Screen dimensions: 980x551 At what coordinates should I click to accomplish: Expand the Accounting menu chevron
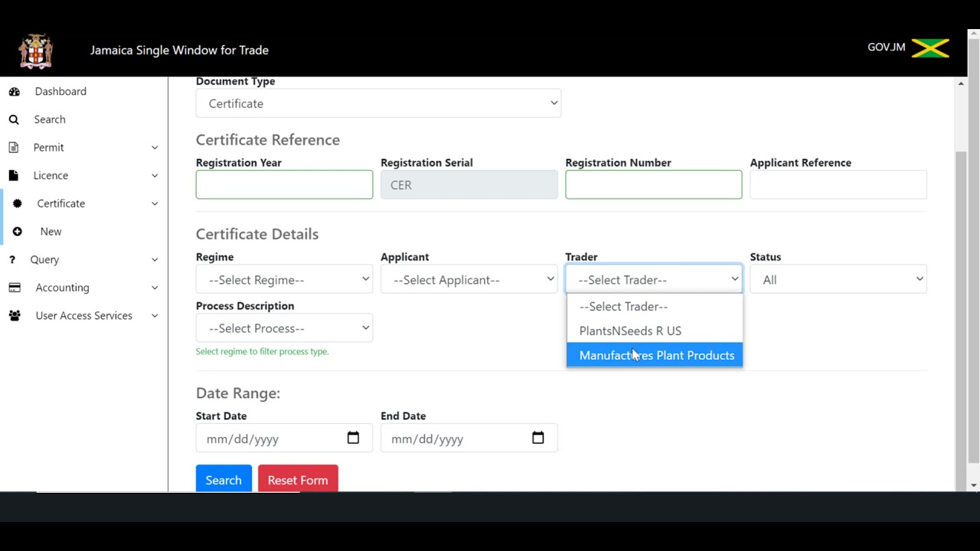coord(155,288)
